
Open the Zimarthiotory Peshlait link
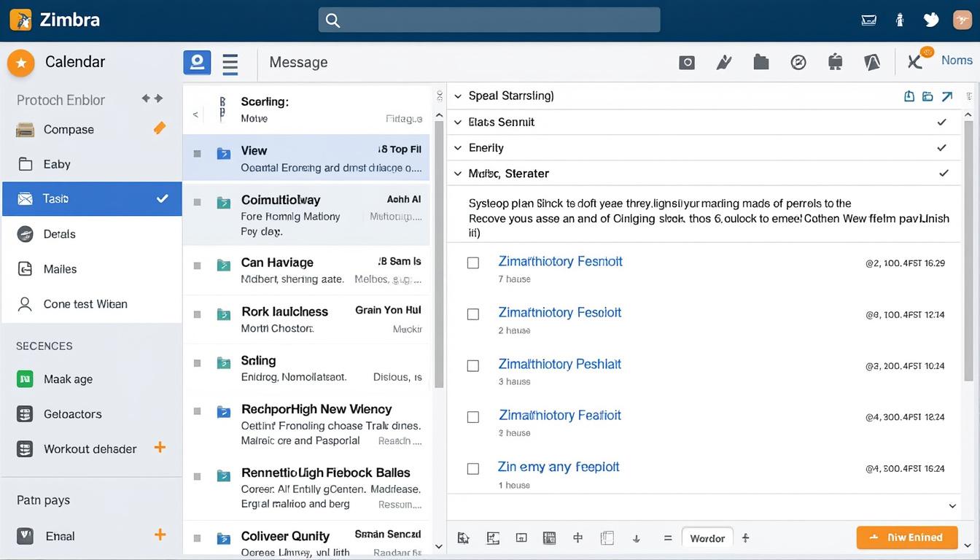tap(560, 364)
